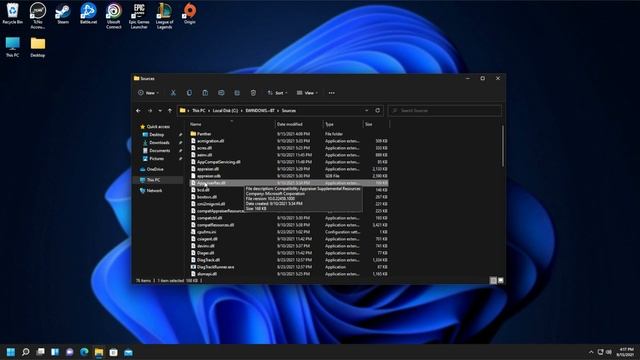This screenshot has width=640, height=360.
Task: Go back with the left arrow
Action: pos(138,111)
